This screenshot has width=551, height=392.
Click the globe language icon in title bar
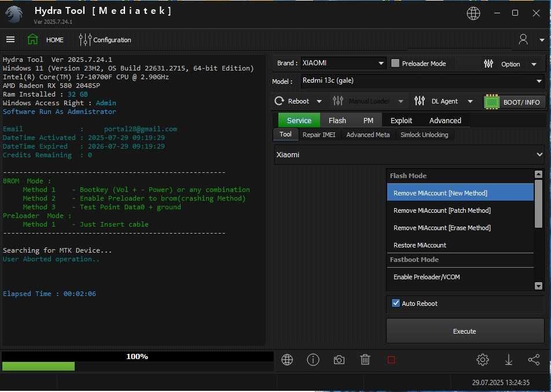(x=473, y=13)
